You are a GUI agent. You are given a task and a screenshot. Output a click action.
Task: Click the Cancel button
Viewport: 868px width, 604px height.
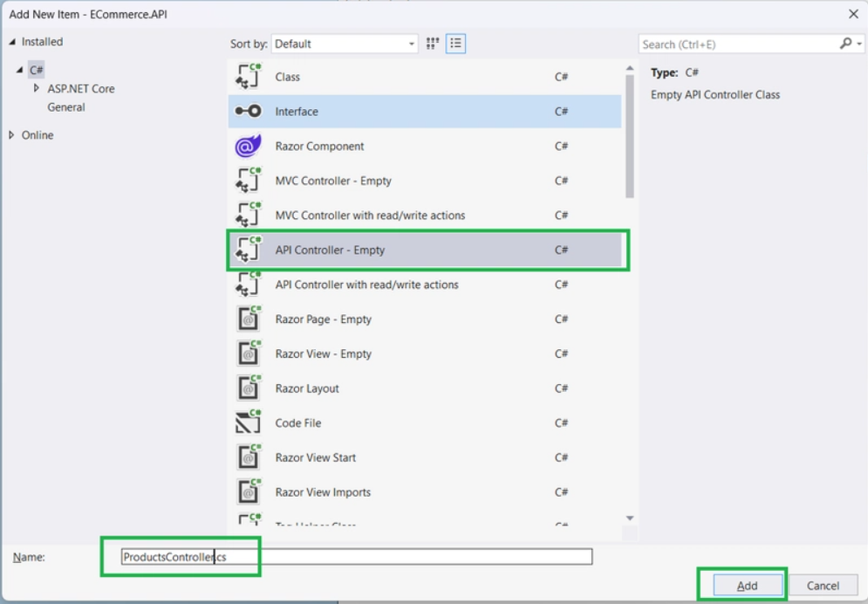pyautogui.click(x=823, y=586)
